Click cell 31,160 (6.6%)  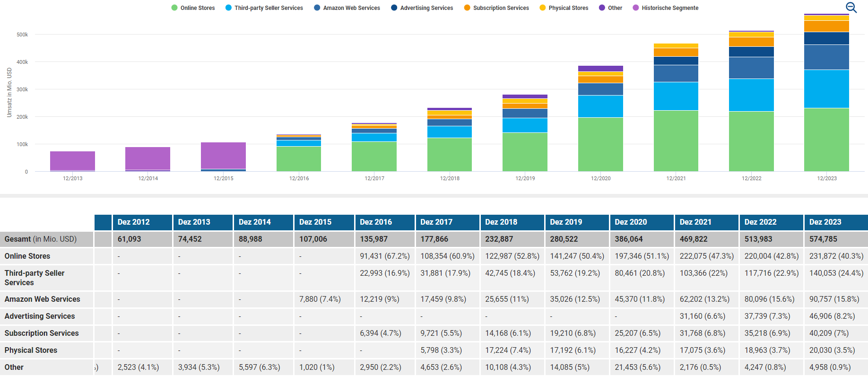703,316
